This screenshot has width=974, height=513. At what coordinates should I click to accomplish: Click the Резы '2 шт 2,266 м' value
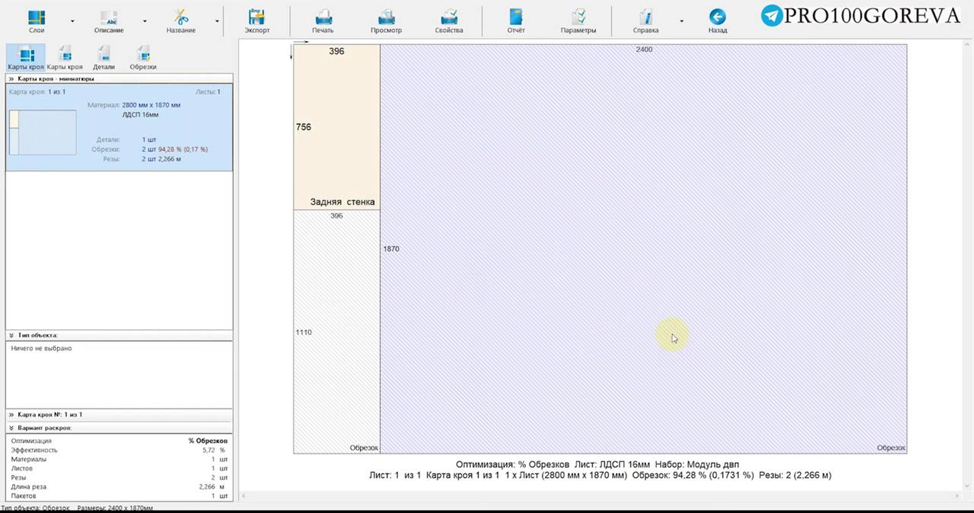coord(160,159)
